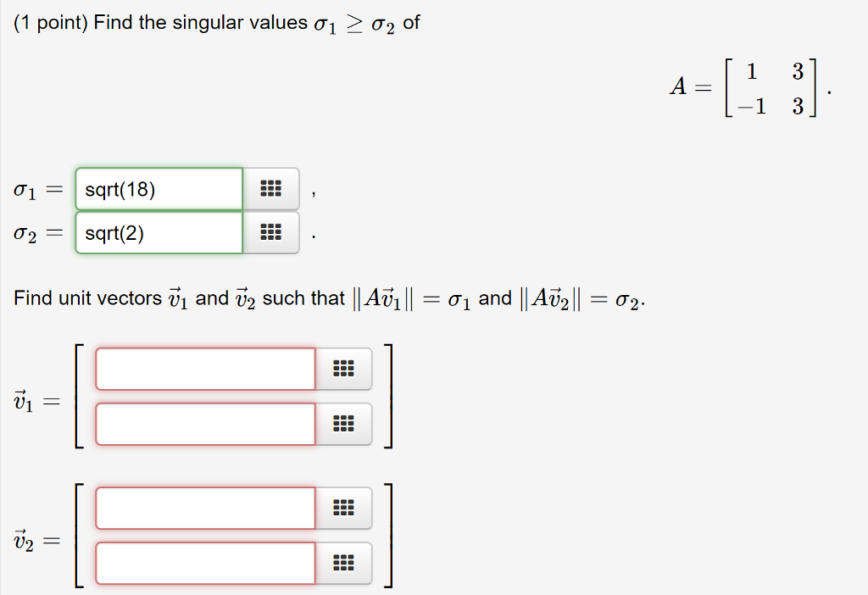The width and height of the screenshot is (868, 595).
Task: Click the empty top entry of vector v2
Action: (203, 508)
